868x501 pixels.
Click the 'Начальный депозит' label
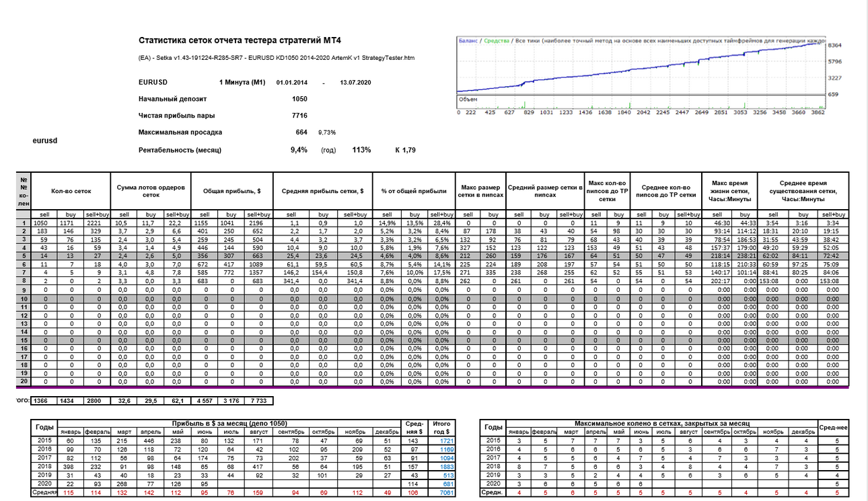[174, 99]
